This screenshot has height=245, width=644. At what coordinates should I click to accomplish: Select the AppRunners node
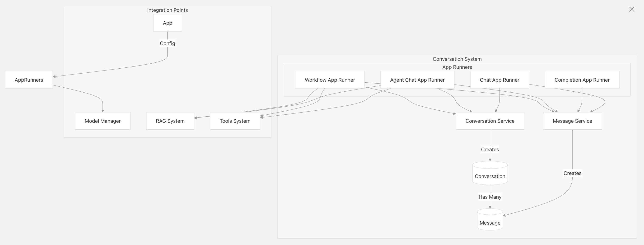click(29, 80)
